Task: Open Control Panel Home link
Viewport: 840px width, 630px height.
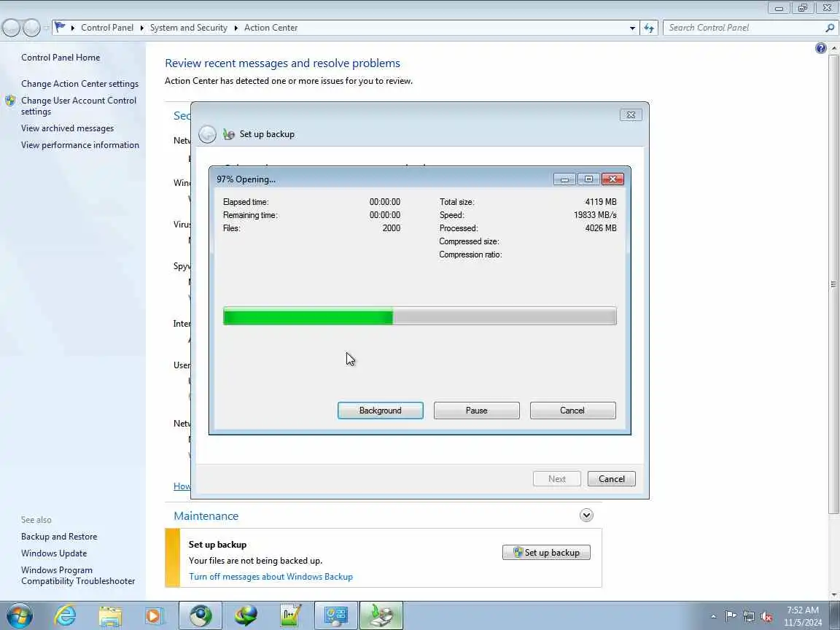Action: click(x=61, y=58)
